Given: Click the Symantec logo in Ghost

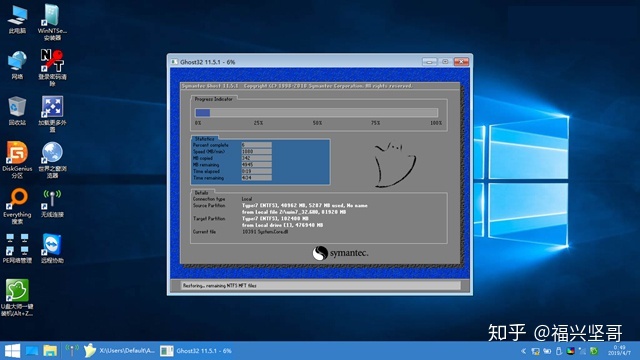Looking at the screenshot, I should pos(340,253).
